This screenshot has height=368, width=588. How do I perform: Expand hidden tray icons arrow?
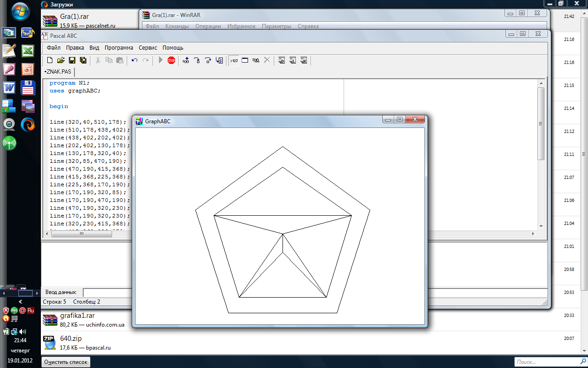[20, 302]
